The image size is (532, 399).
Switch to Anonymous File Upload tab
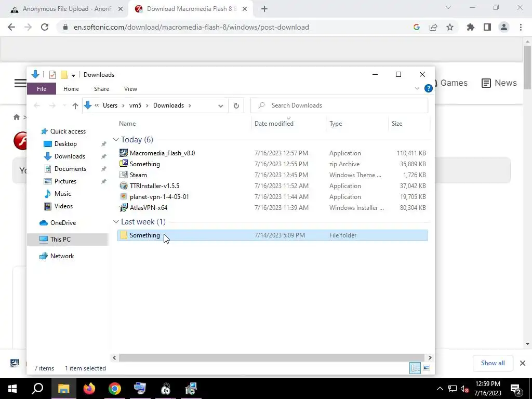tap(66, 9)
